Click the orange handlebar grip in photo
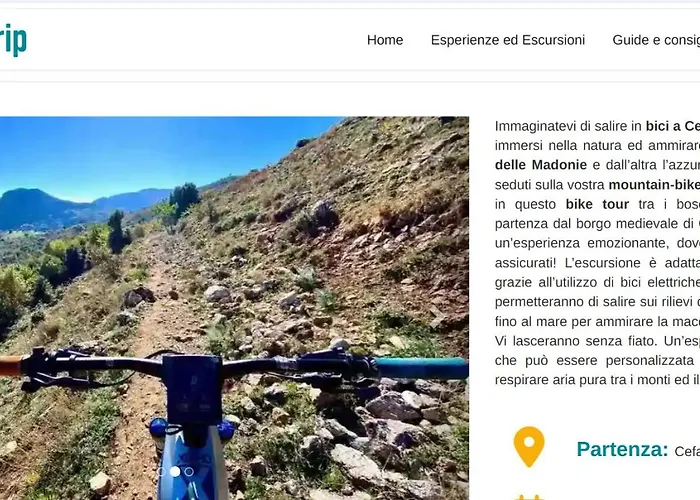The image size is (700, 500). (x=10, y=366)
